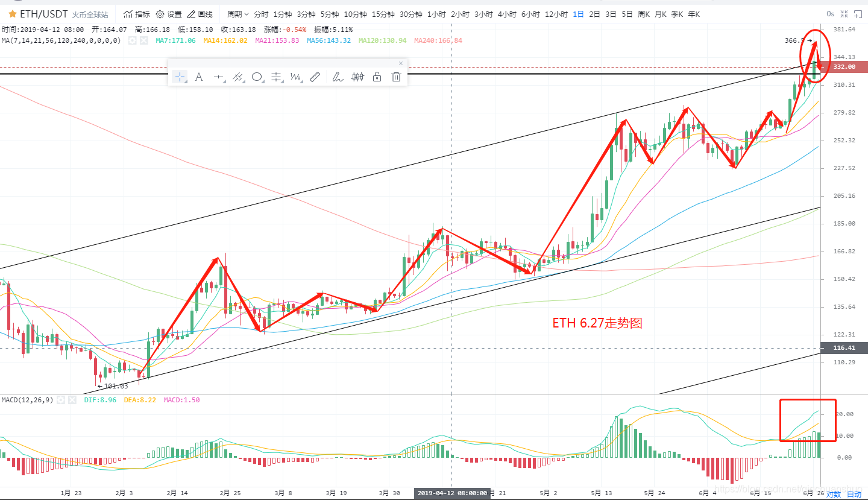
Task: Select the 3小时 interval
Action: click(x=483, y=14)
